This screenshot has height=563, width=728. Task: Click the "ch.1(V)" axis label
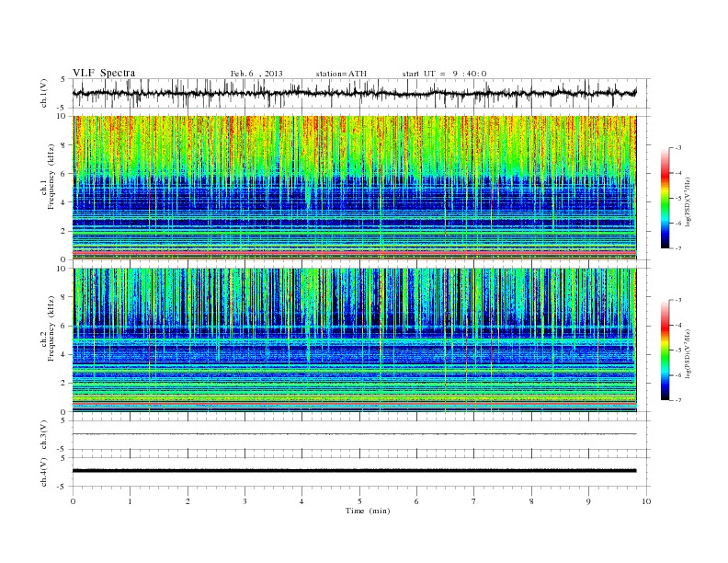[x=44, y=94]
